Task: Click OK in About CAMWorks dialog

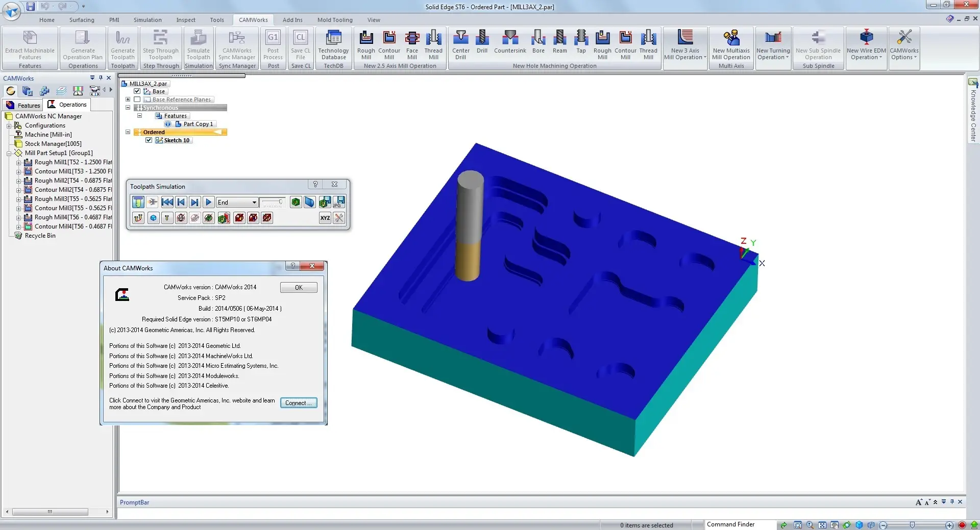Action: (299, 287)
